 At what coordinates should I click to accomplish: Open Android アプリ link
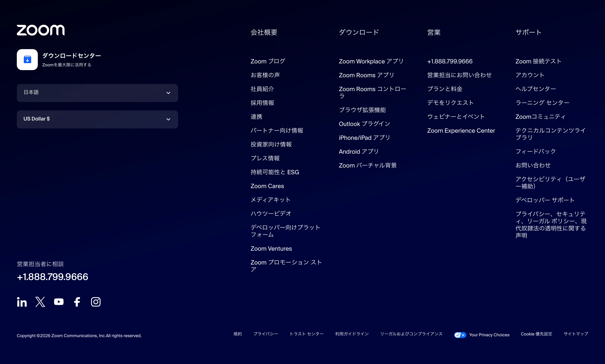pyautogui.click(x=359, y=152)
